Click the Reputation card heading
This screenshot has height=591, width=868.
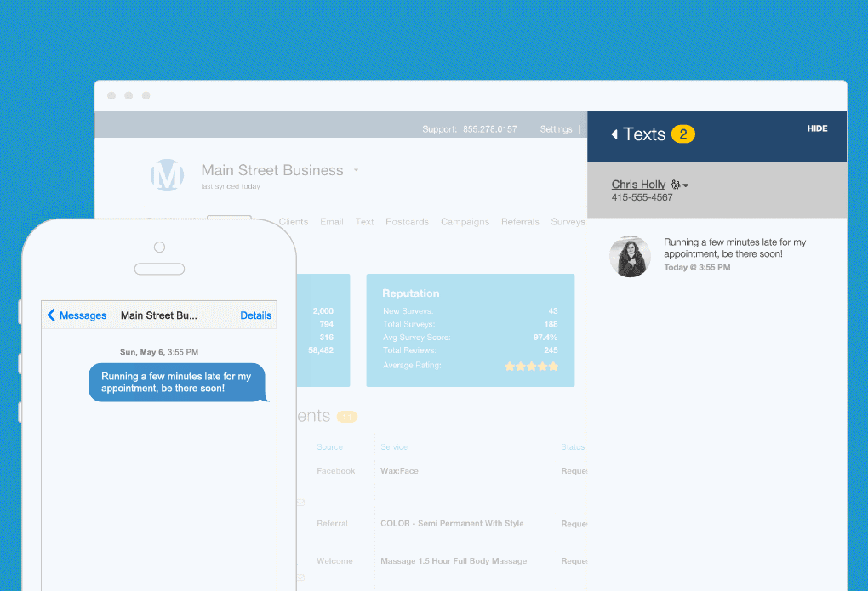tap(411, 293)
